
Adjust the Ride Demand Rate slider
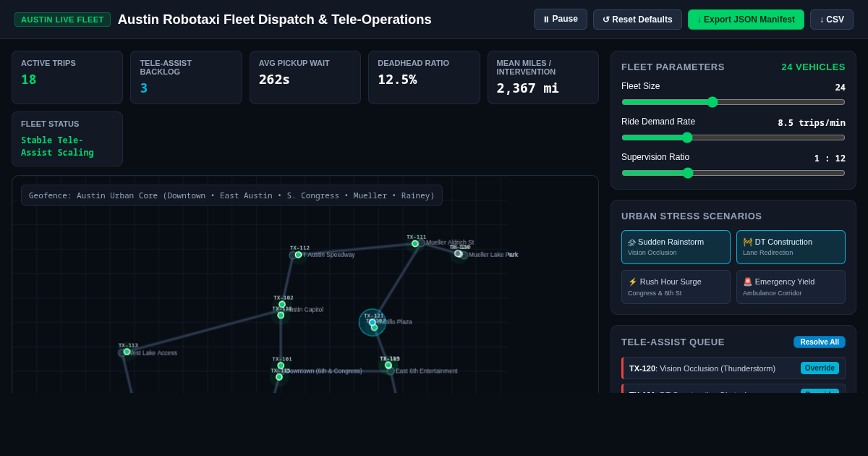[x=733, y=138]
